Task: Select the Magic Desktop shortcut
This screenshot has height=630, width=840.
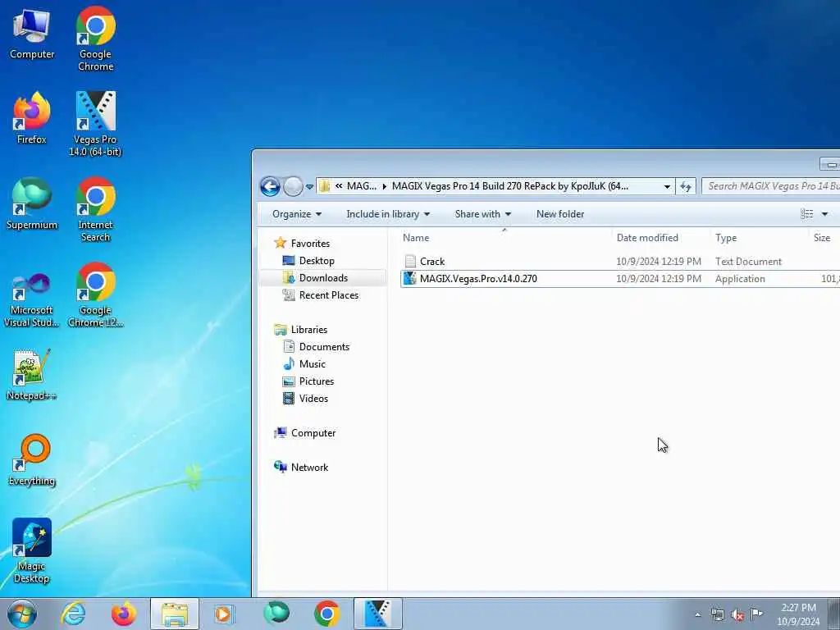Action: coord(32,550)
